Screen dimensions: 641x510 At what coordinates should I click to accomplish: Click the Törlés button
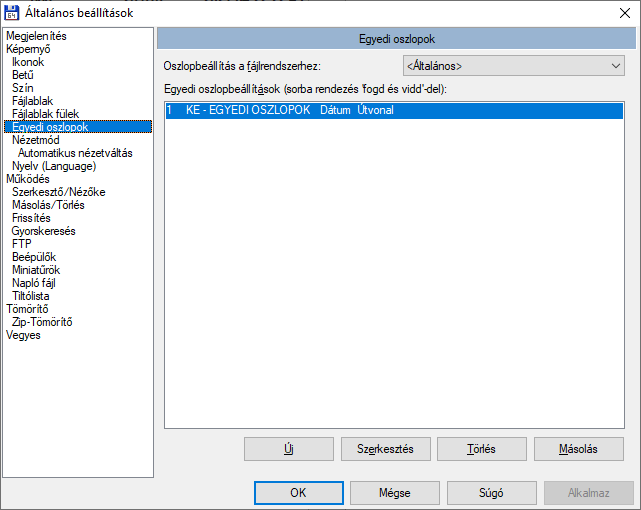pyautogui.click(x=482, y=449)
